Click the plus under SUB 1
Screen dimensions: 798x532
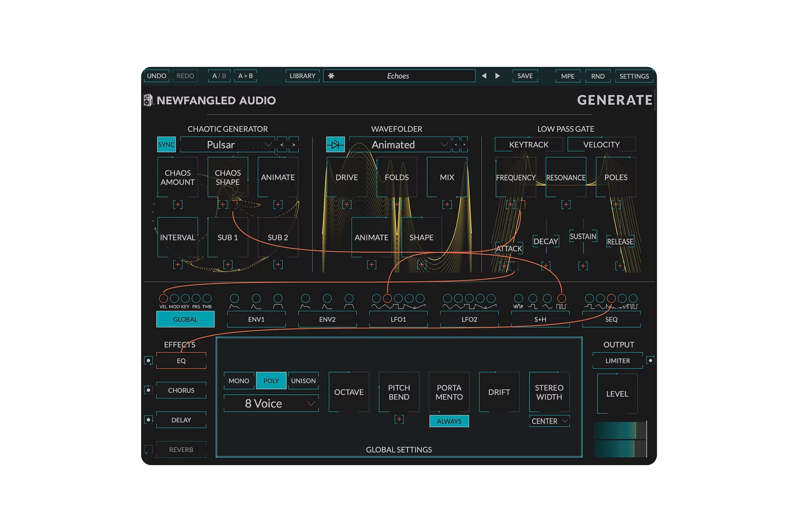228,265
